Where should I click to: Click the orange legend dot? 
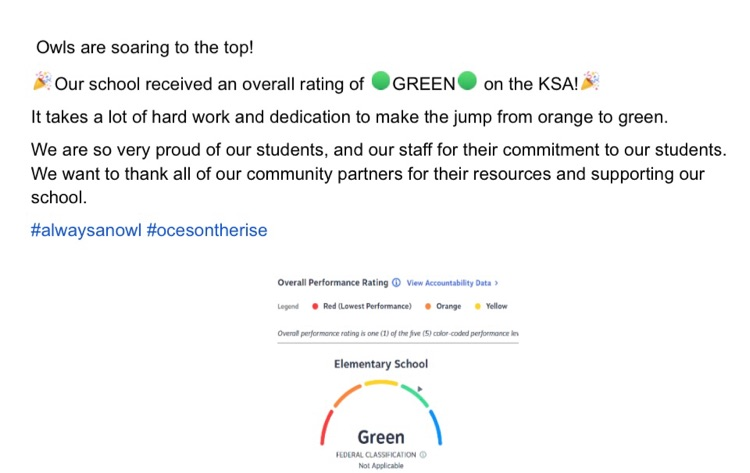coord(428,306)
